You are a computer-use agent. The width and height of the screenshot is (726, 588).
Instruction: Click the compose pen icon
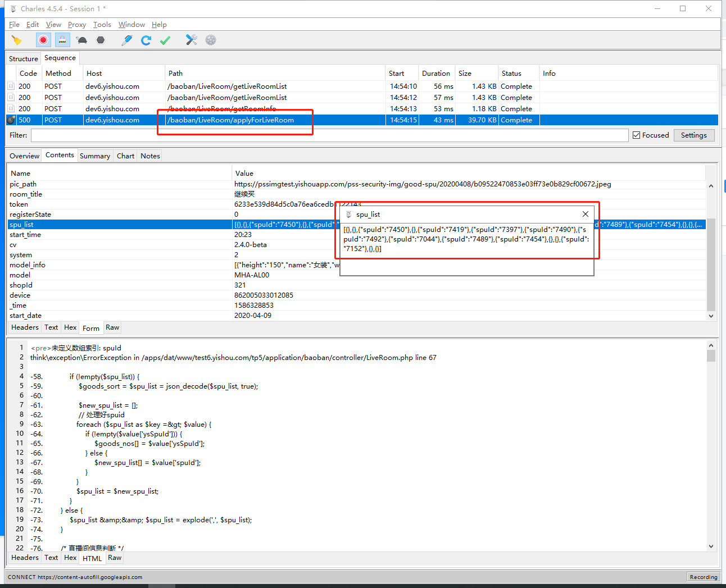127,40
